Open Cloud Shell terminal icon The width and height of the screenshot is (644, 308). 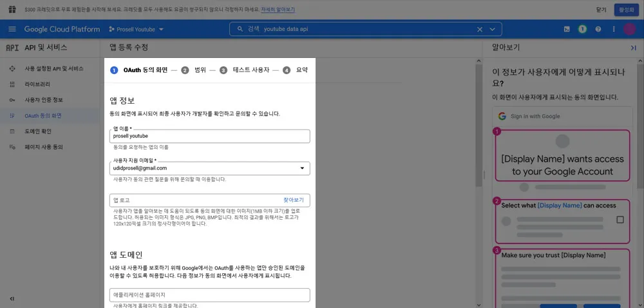[x=567, y=29]
